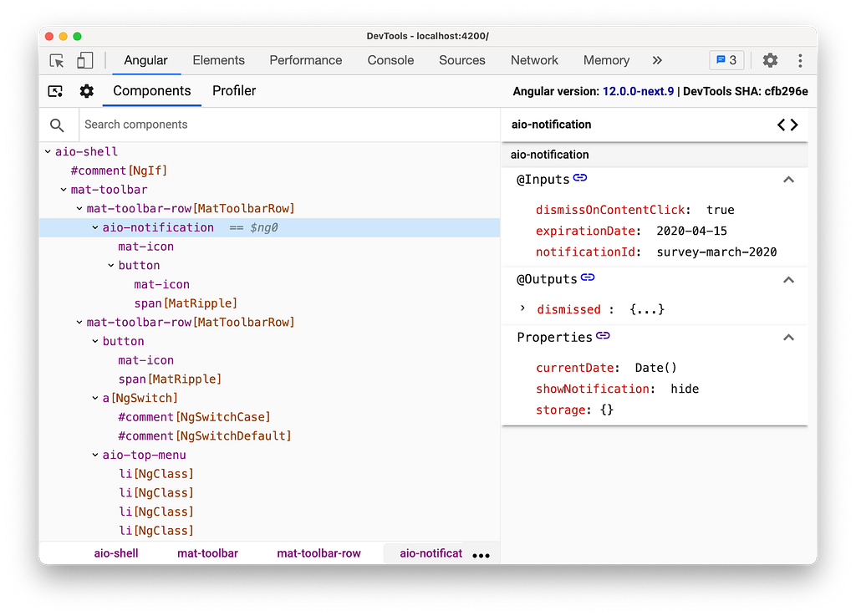
Task: Open the Network tab
Action: tap(534, 60)
